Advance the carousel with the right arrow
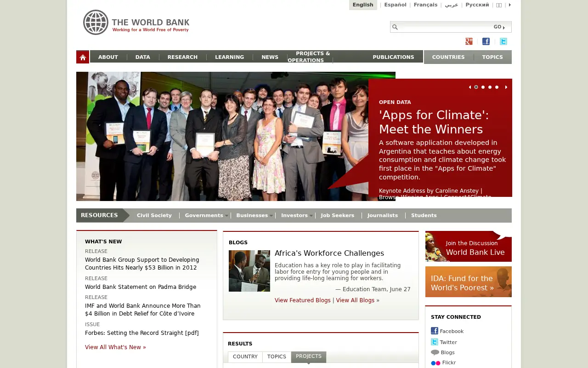The image size is (588, 368). click(x=506, y=87)
